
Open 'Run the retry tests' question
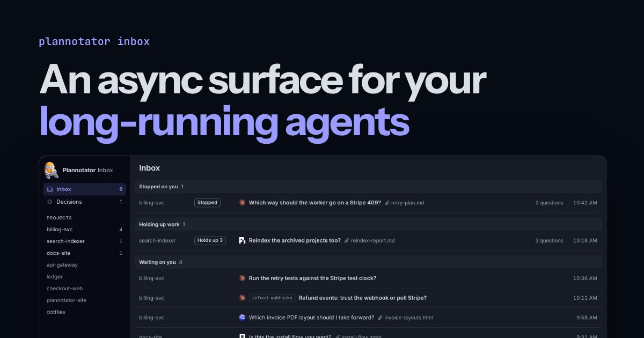(x=312, y=278)
